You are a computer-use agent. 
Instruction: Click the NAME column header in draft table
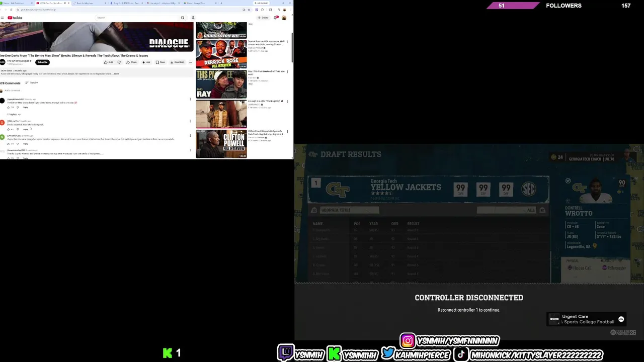click(x=317, y=224)
